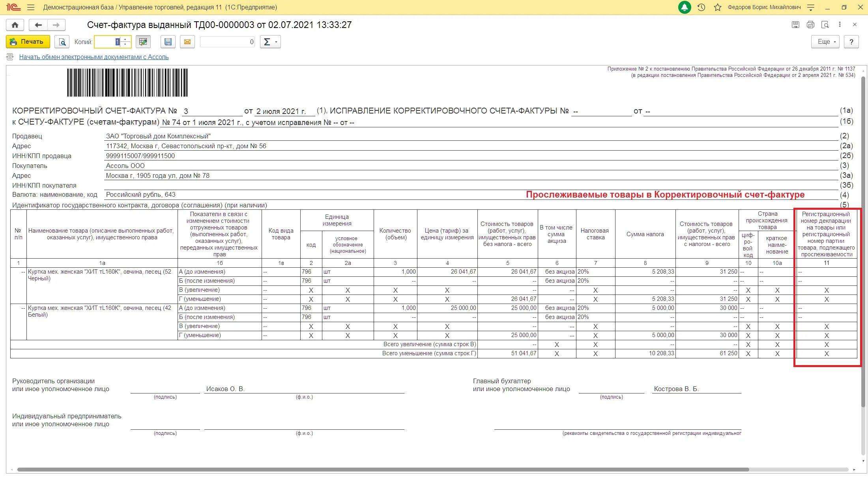The height and width of the screenshot is (481, 868).
Task: Close the invoice tab with the X
Action: 855,24
